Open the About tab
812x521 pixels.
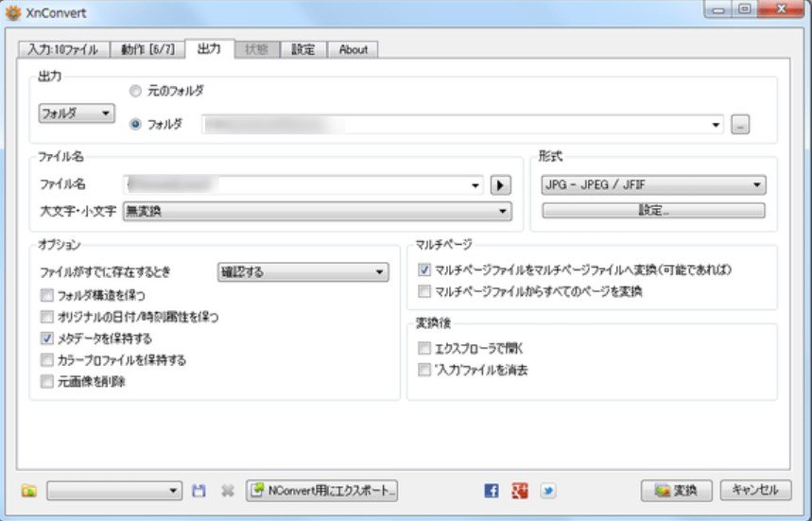(x=353, y=50)
